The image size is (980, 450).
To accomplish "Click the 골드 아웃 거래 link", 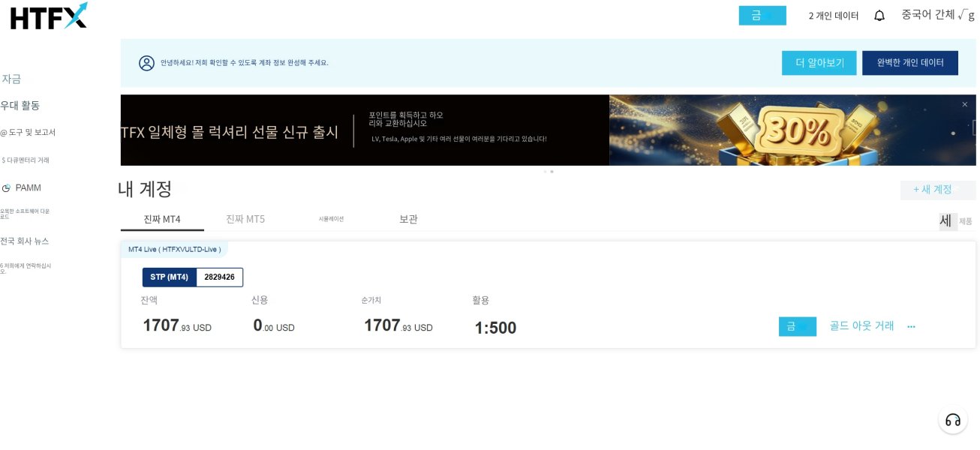I will coord(861,326).
